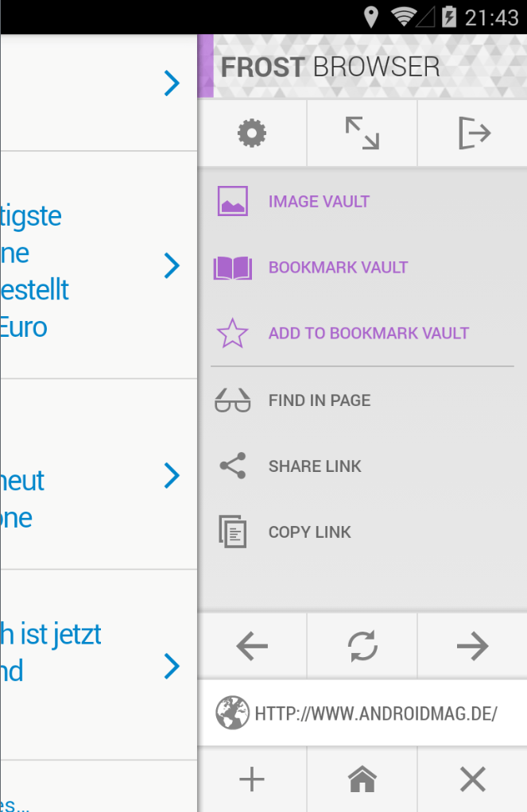Close tab with the X icon
This screenshot has height=812, width=527.
pyautogui.click(x=472, y=780)
